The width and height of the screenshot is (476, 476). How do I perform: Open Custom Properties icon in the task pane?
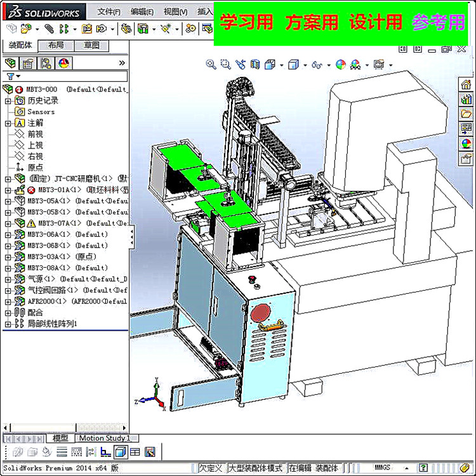[466, 159]
